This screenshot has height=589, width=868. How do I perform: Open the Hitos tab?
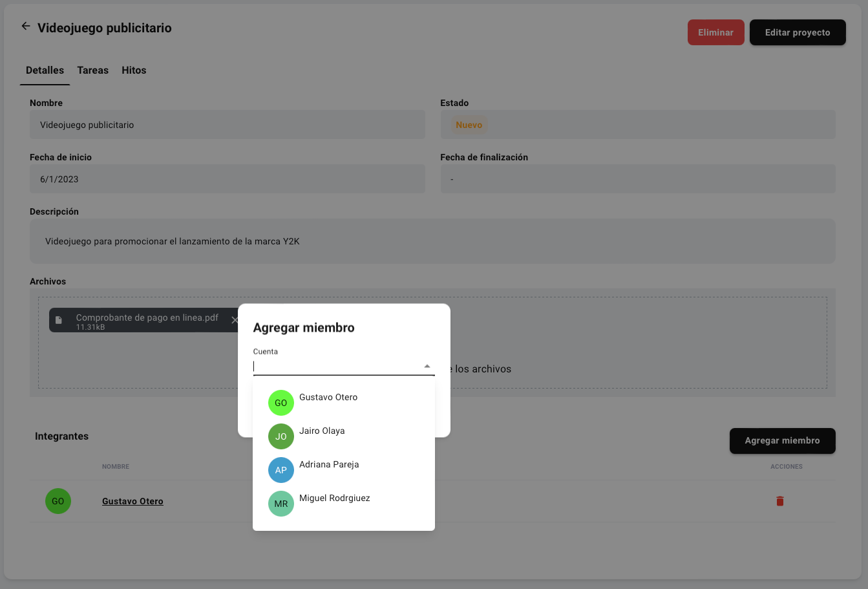134,70
